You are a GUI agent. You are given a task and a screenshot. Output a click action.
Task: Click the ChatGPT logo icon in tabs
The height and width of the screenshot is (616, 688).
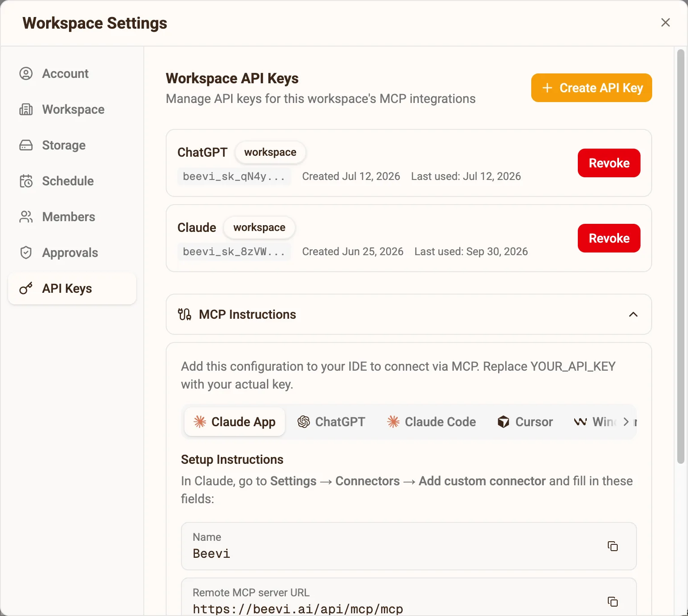click(304, 422)
